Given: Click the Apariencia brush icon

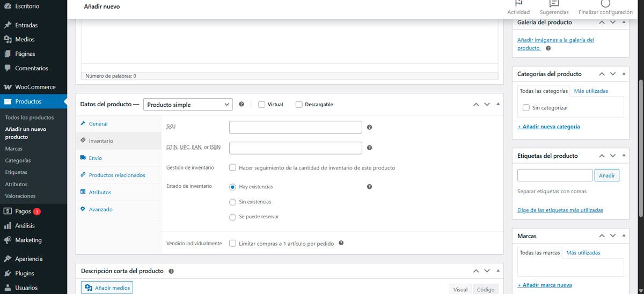Looking at the screenshot, I should click(x=8, y=259).
